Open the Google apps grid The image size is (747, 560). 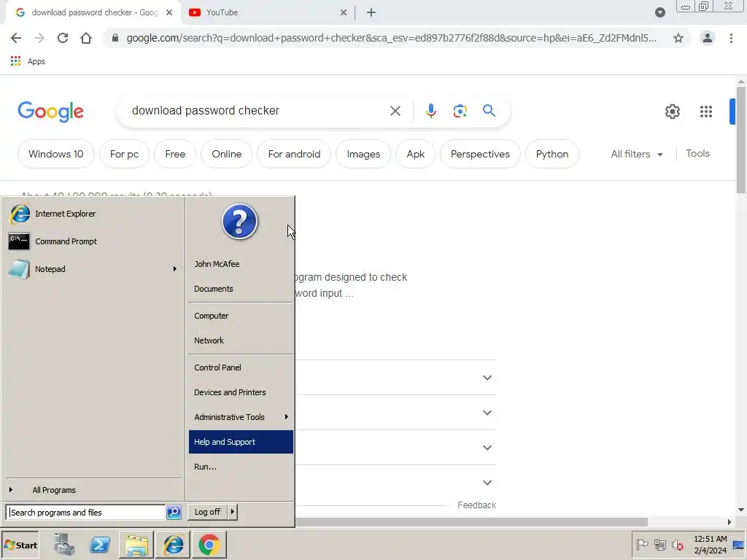click(706, 112)
